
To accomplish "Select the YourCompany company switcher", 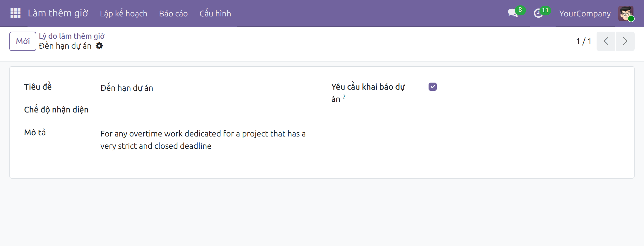I will (x=585, y=13).
